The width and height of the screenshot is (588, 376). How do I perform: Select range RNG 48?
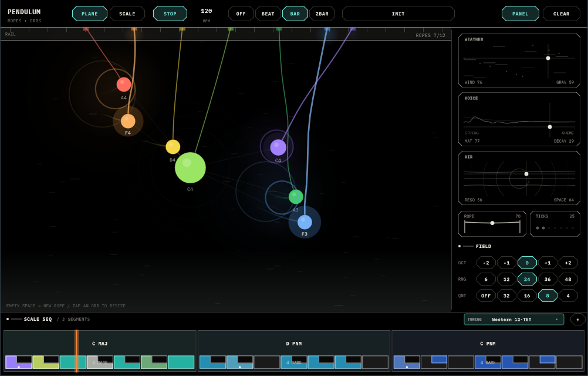(568, 279)
